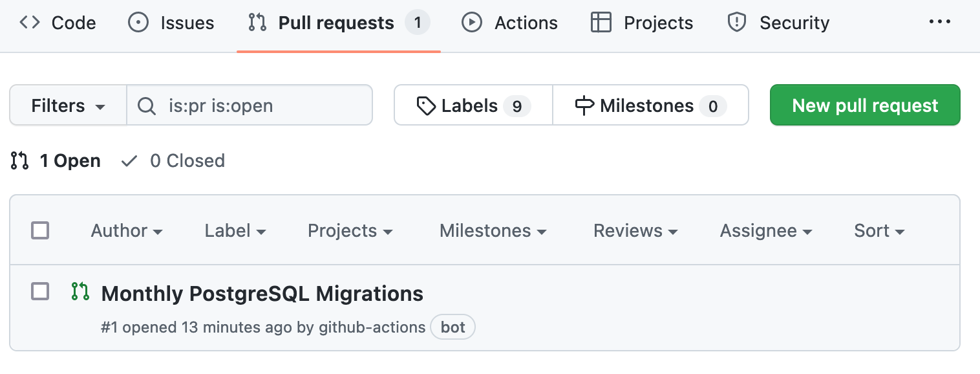Show the 0 Closed pull requests

click(x=173, y=160)
